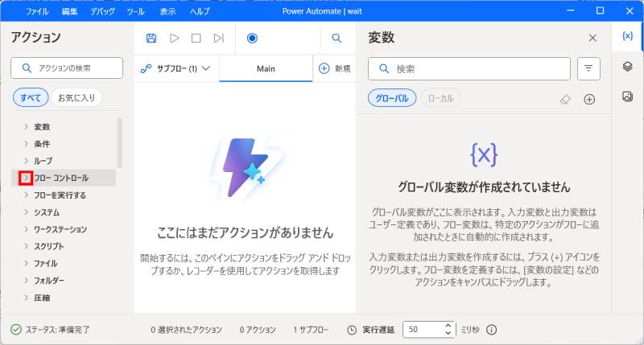Image resolution: width=644 pixels, height=345 pixels.
Task: Click search-in-flow magnifier icon
Action: (x=336, y=38)
